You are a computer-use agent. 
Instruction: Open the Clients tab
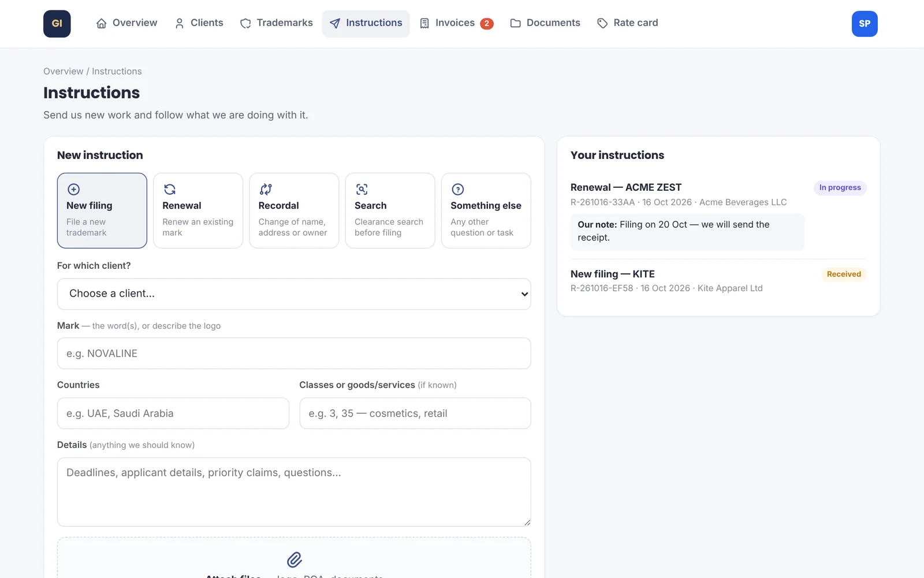click(x=199, y=24)
